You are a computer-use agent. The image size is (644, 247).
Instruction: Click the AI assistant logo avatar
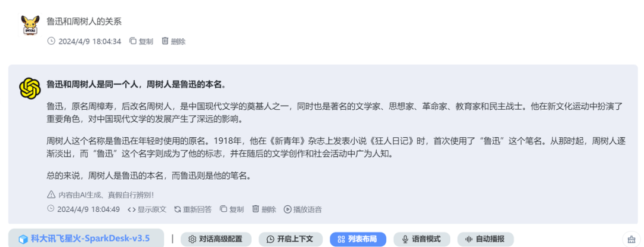(30, 88)
